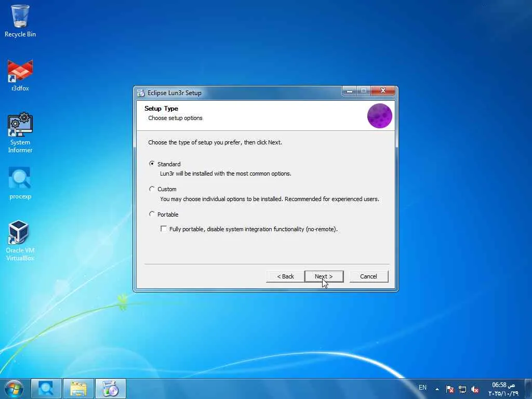The image size is (532, 399).
Task: Click the 'Choose the type of setup you prefer' text
Action: (215, 142)
